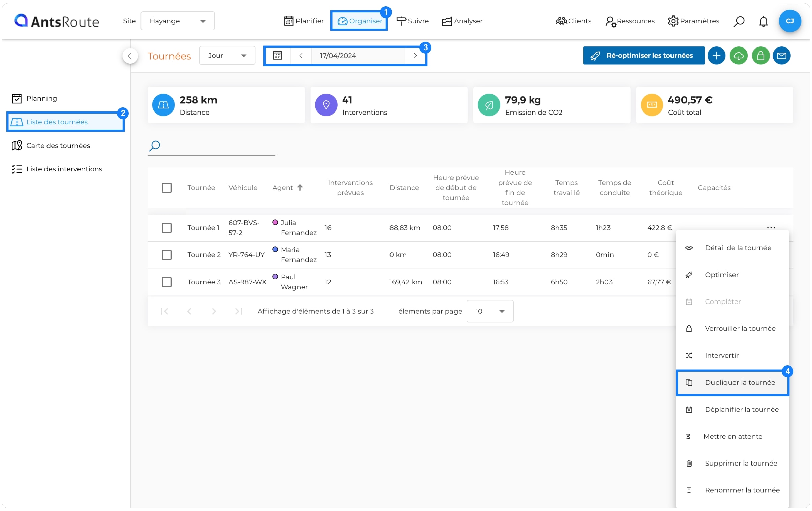812x511 pixels.
Task: Go to last page pagination arrow
Action: coord(239,311)
